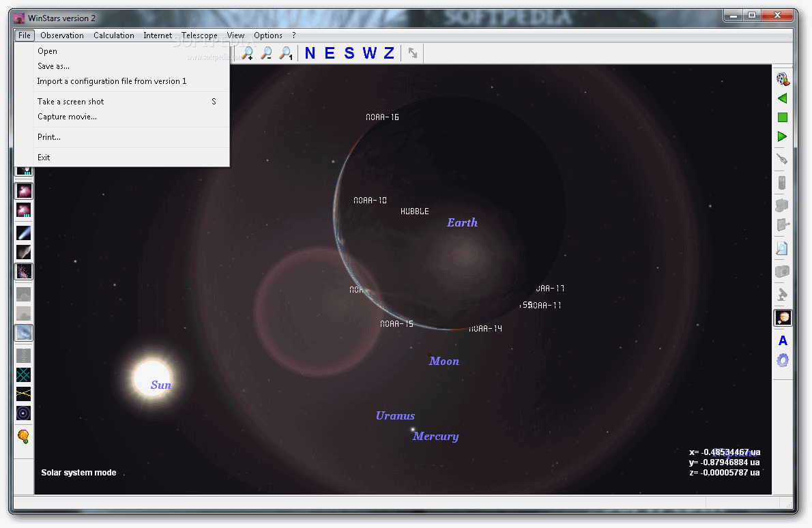Face west with the W button
The width and height of the screenshot is (812, 528).
point(369,53)
